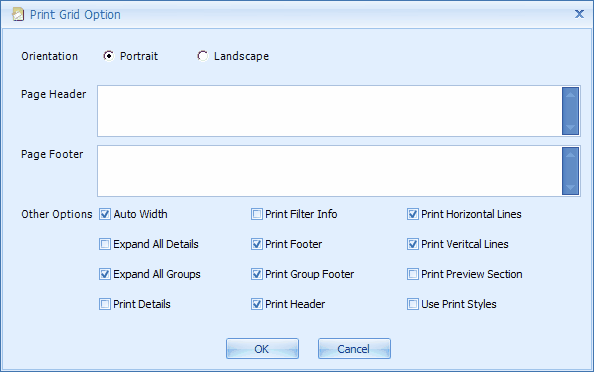Toggle the Print Group Footer checkbox

coord(257,274)
